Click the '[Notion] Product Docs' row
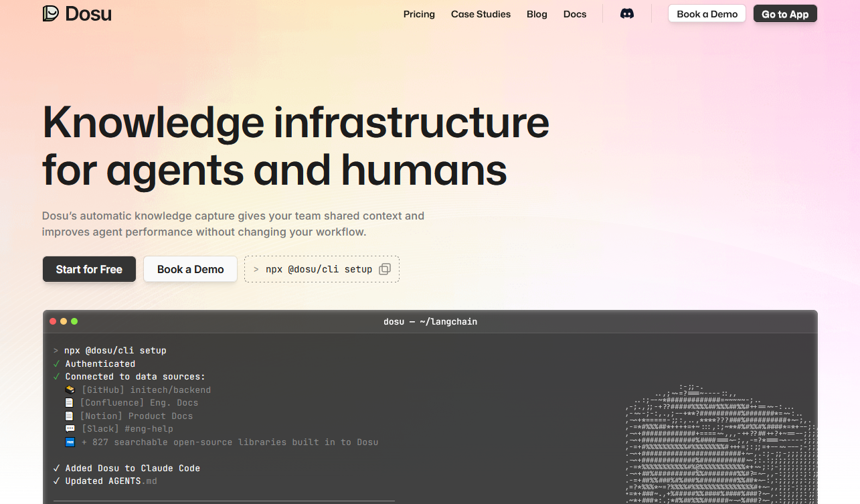 129,416
